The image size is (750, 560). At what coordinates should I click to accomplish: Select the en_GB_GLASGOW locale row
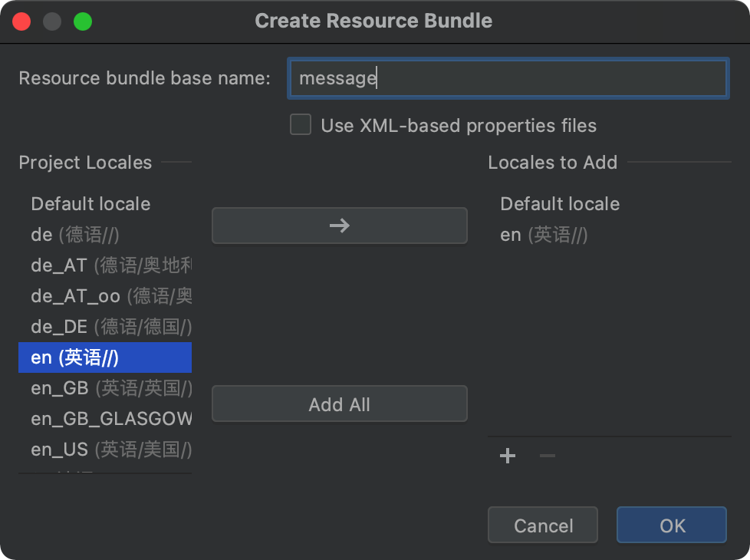pyautogui.click(x=105, y=418)
